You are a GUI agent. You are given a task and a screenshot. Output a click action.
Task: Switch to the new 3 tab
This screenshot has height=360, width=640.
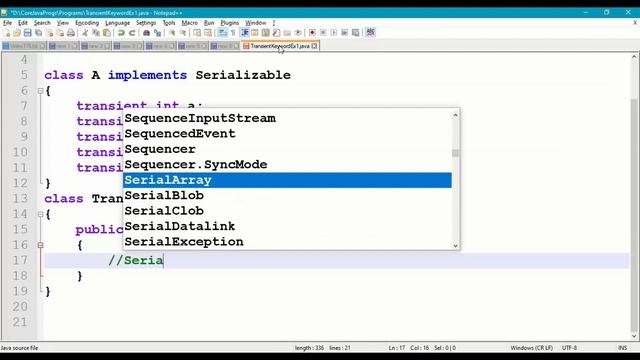pos(128,46)
